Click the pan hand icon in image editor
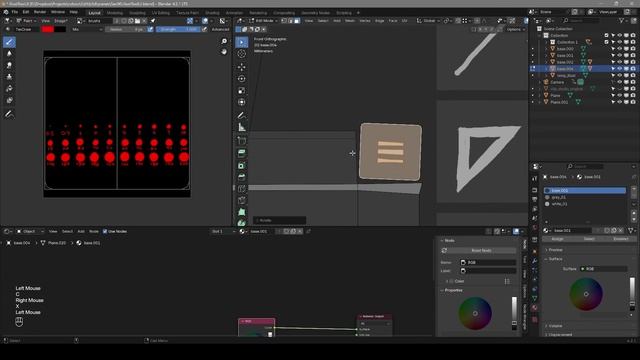640x360 pixels. pyautogui.click(x=224, y=51)
